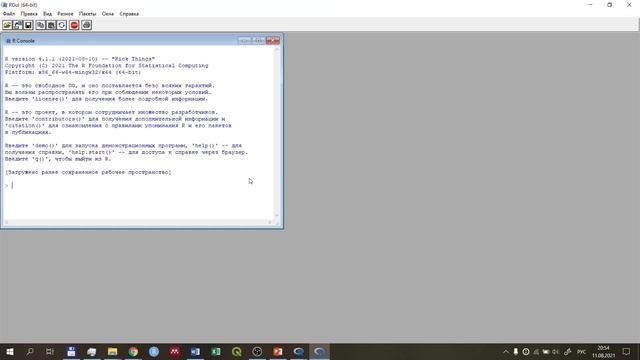Close the R Console child window

(273, 40)
